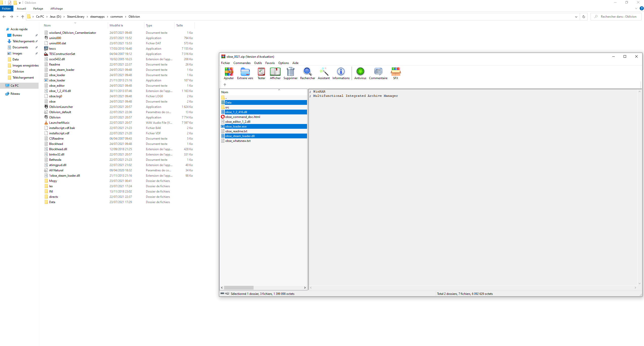Open the quick access toolbar customize dropdown
The width and height of the screenshot is (644, 346).
[20, 3]
